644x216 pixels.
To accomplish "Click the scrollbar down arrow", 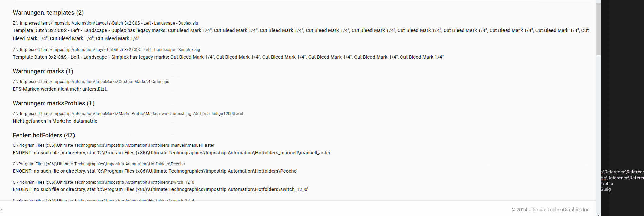I will (x=598, y=214).
